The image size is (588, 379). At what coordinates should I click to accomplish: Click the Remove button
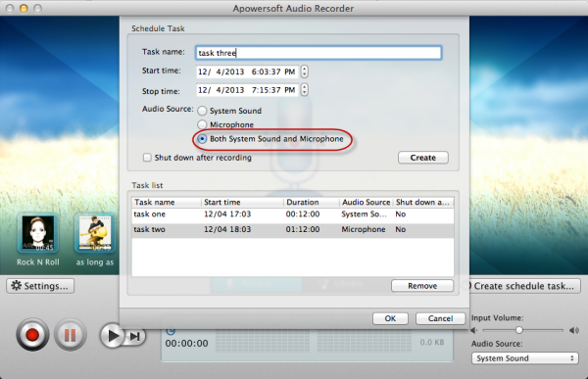click(422, 286)
